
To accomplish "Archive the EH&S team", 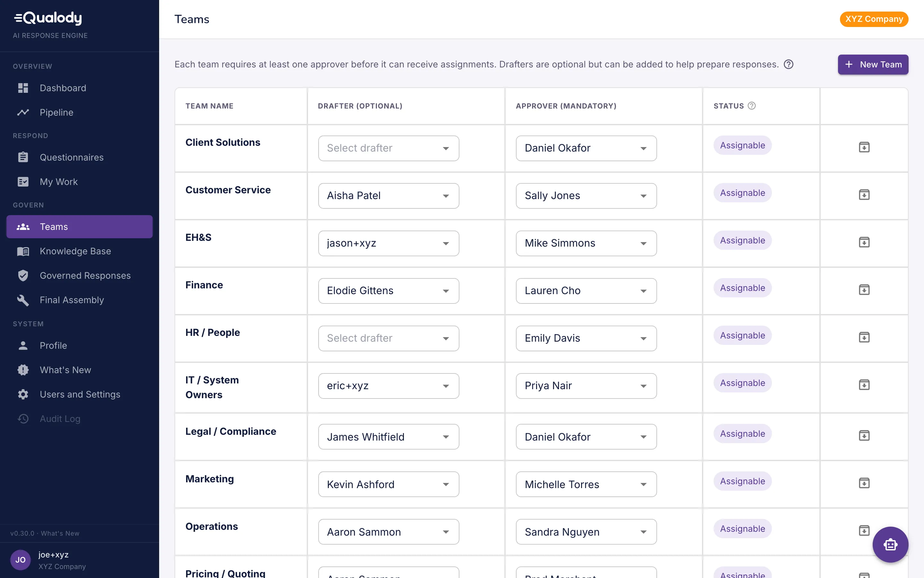I will tap(864, 242).
